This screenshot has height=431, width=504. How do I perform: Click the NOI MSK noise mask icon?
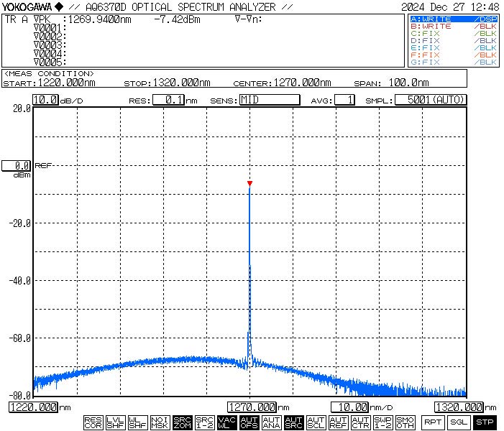pos(160,422)
